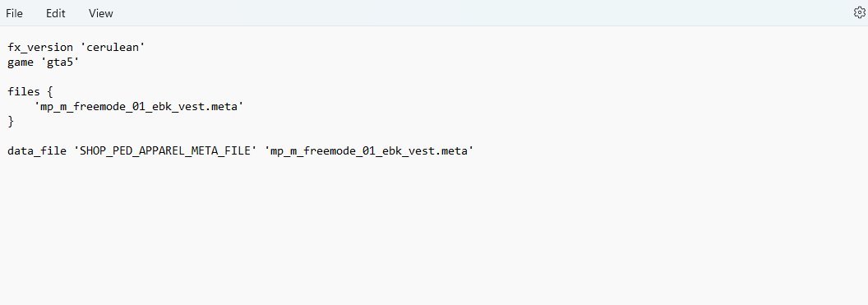Open the File menu
868x305 pixels.
(15, 13)
